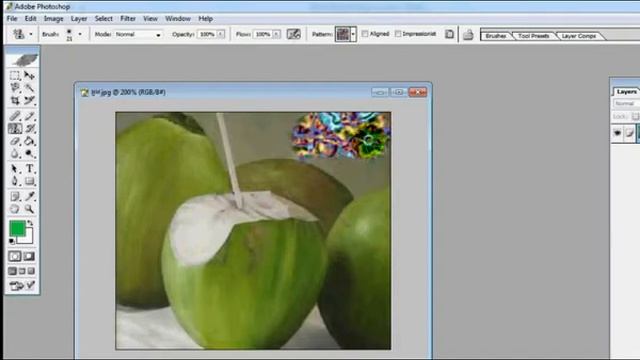Enable the Impressionist checkbox

click(x=398, y=34)
